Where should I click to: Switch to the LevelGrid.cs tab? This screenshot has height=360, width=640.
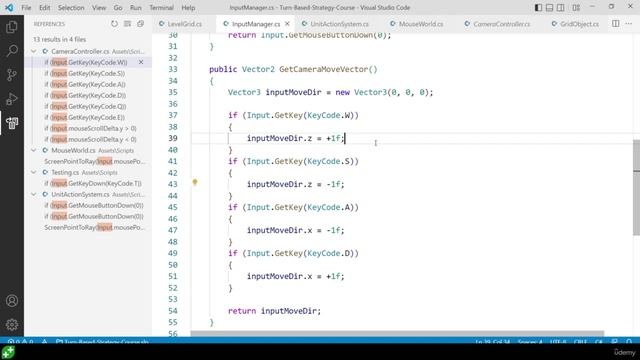click(x=184, y=24)
